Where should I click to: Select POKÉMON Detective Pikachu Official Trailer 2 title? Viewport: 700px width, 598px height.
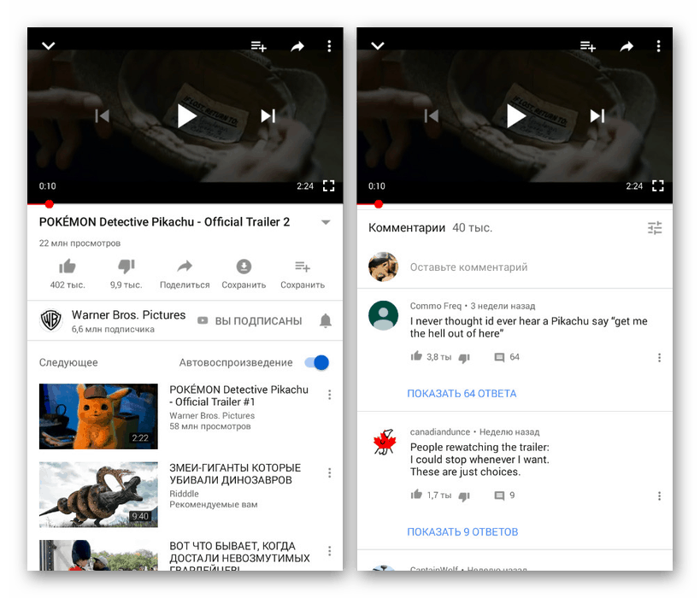(x=164, y=222)
